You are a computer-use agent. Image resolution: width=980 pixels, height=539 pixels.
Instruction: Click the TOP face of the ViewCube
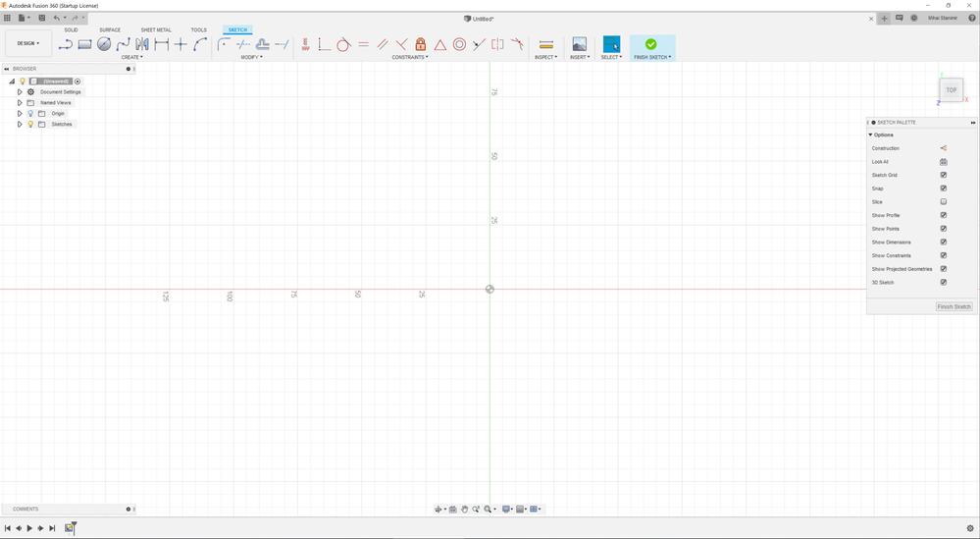pyautogui.click(x=951, y=90)
